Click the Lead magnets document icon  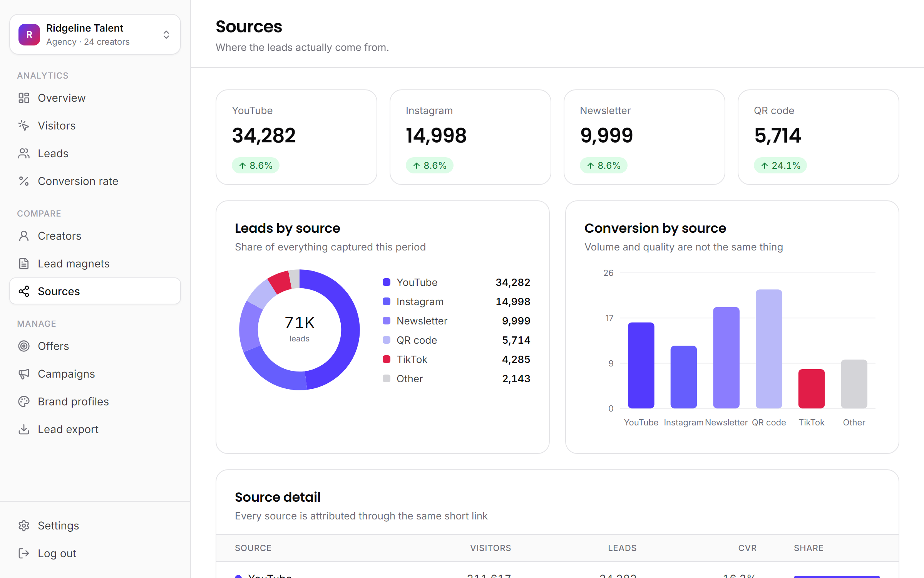click(24, 264)
